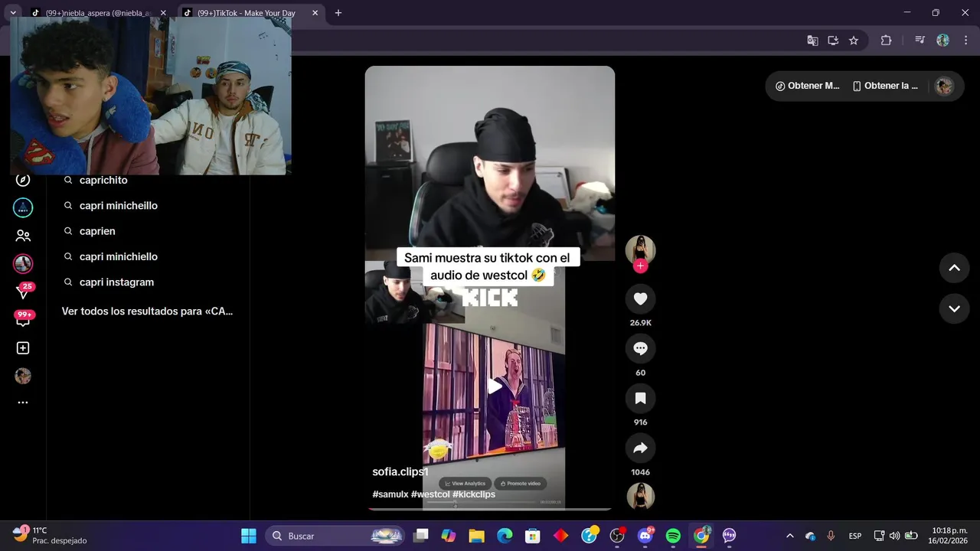Image resolution: width=980 pixels, height=551 pixels.
Task: Switch to the TikTok - Make Your Day tab
Action: pos(245,13)
